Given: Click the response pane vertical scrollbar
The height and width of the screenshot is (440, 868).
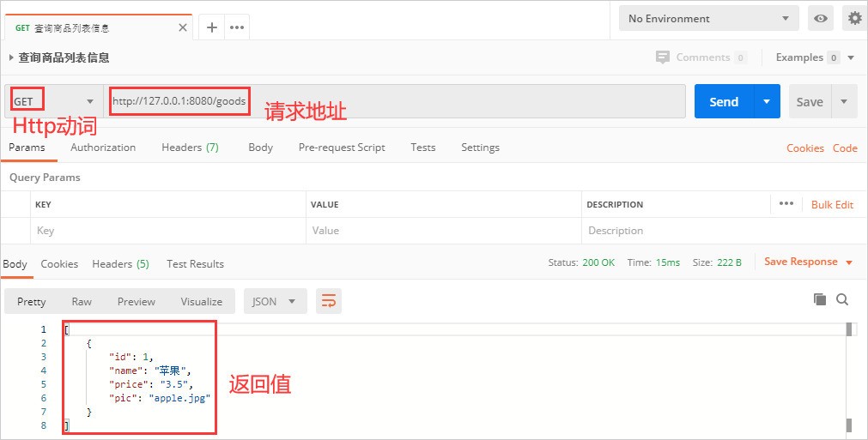Looking at the screenshot, I should 849,377.
